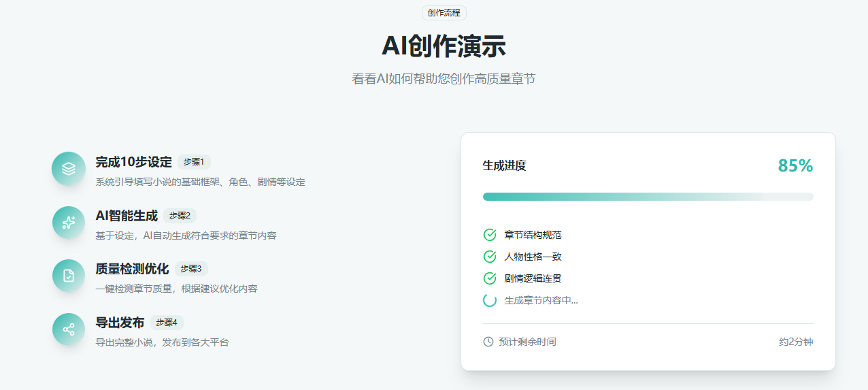Click the 85% progress value
Image resolution: width=868 pixels, height=390 pixels.
point(796,165)
